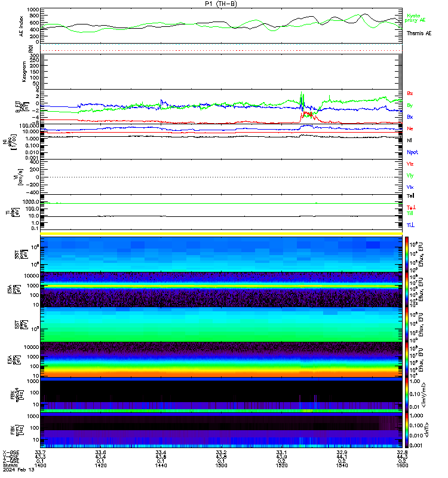Select the date label '2024 Feb 13'
This screenshot has width=448, height=478.
click(19, 470)
